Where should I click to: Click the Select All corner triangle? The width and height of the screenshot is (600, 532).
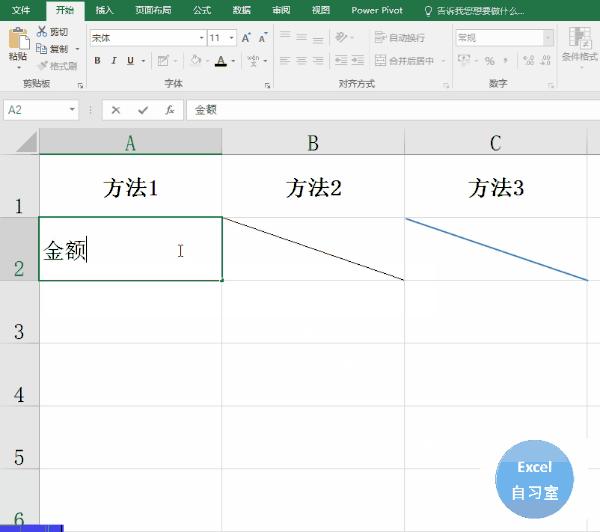point(27,142)
